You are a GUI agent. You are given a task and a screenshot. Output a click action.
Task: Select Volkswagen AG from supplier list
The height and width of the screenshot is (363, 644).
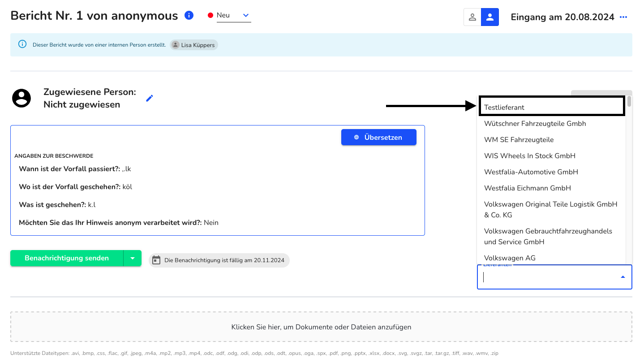coord(551,258)
